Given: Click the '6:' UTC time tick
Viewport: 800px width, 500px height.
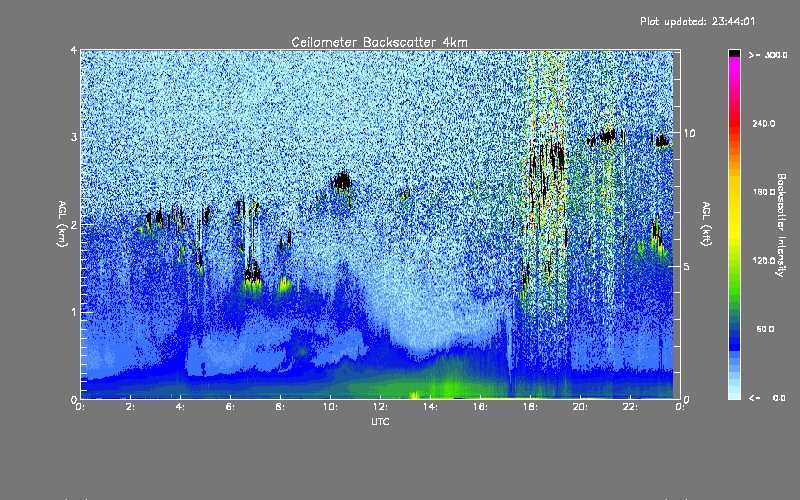Looking at the screenshot, I should click(231, 407).
